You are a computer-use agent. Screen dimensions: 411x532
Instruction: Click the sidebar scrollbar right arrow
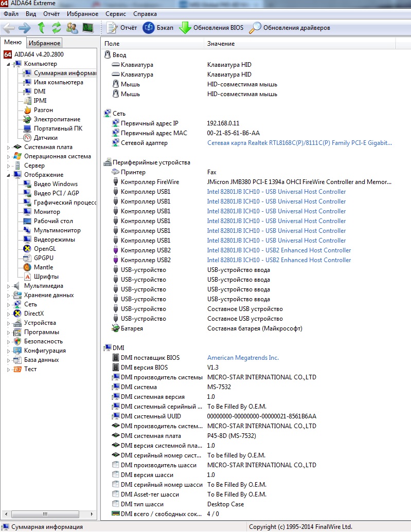92,514
